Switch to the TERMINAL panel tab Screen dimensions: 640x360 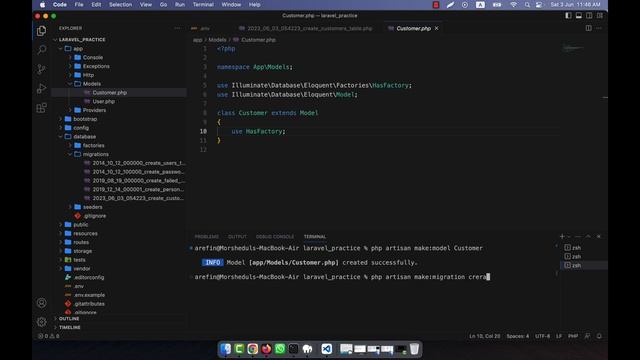(315, 237)
